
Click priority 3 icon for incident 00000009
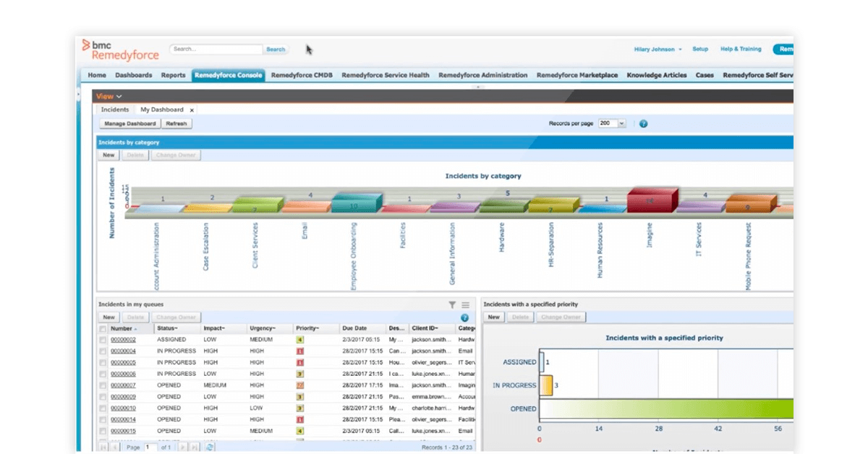coord(299,397)
